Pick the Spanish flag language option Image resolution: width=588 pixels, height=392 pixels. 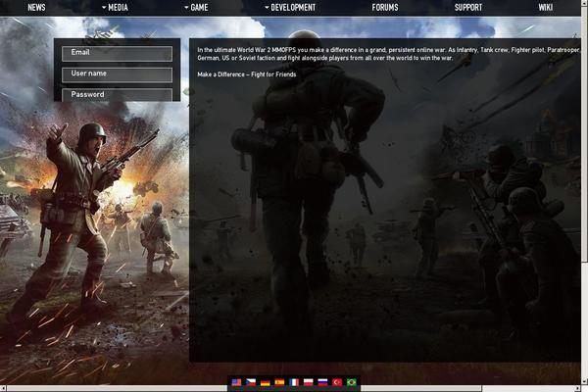(x=279, y=382)
